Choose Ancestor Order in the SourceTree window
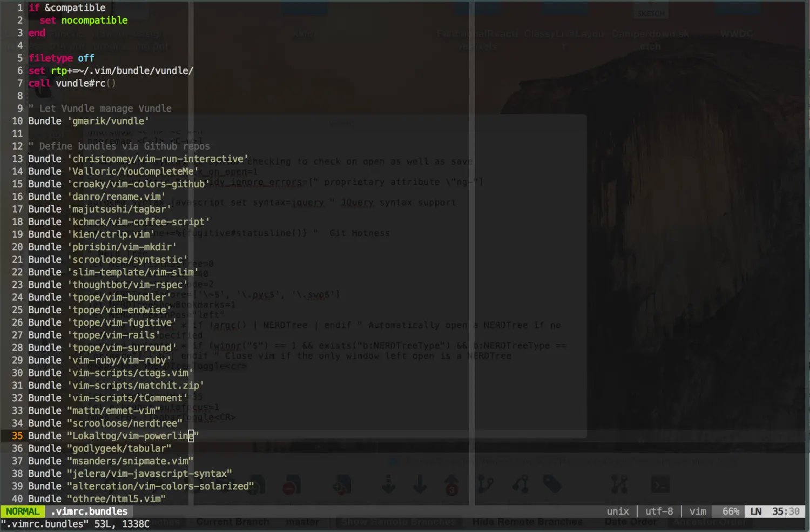 point(709,522)
